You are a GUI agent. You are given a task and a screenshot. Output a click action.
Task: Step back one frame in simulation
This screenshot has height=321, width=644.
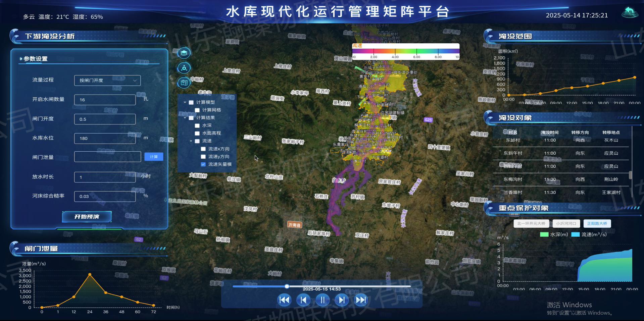pyautogui.click(x=303, y=300)
